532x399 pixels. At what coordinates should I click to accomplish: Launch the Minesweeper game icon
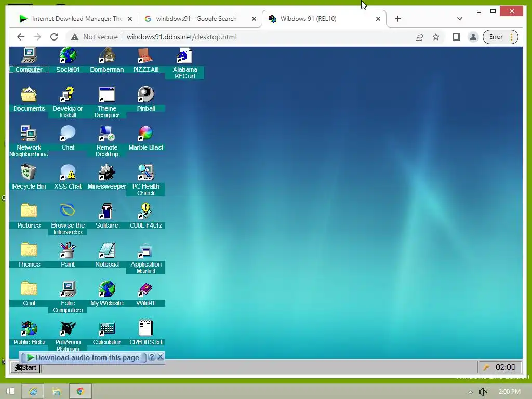(107, 177)
